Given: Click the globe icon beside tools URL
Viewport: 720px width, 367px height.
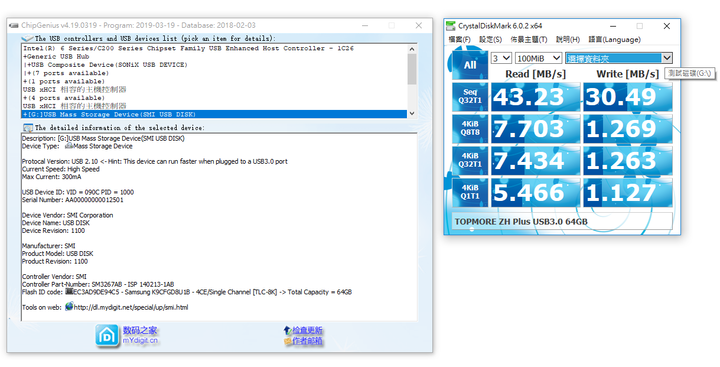Looking at the screenshot, I should pyautogui.click(x=69, y=306).
